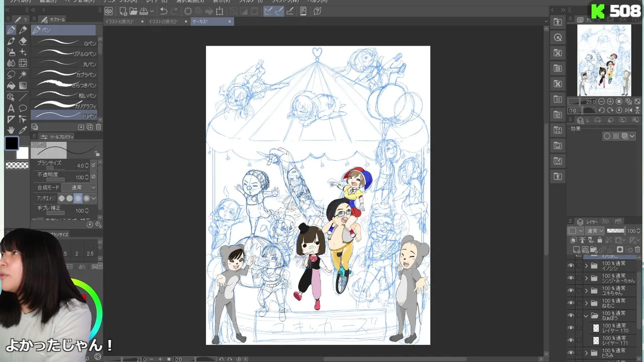644x362 pixels.
Task: Select the Auto select magic wand tool
Action: click(23, 74)
